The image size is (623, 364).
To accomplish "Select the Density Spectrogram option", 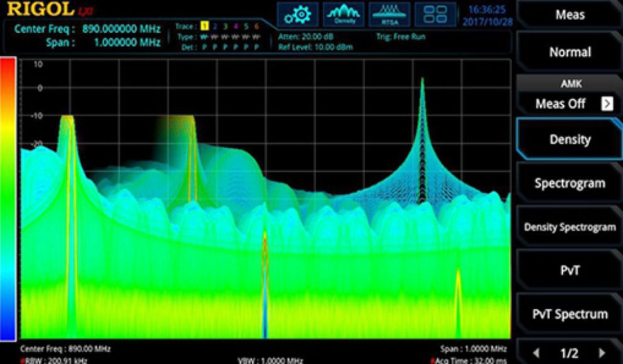I will [570, 227].
